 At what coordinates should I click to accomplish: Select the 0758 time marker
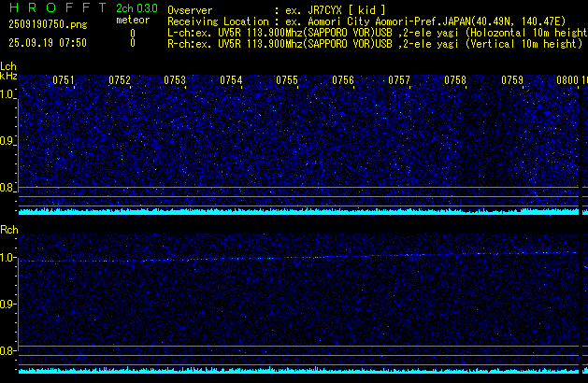click(x=455, y=80)
